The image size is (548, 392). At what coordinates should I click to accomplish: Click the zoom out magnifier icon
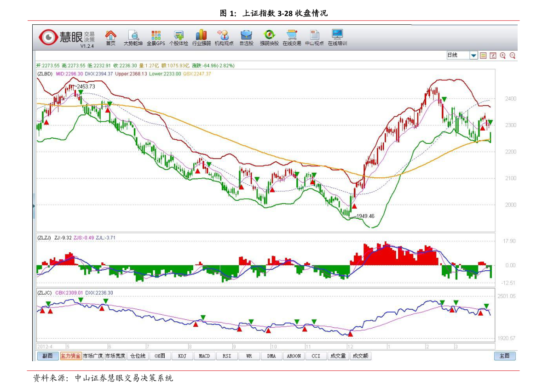512,56
